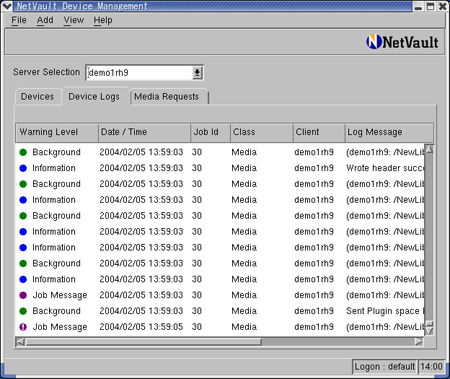Click the horizontal scrollbar right arrow
Viewport: 450px width, 379px height.
(x=419, y=342)
